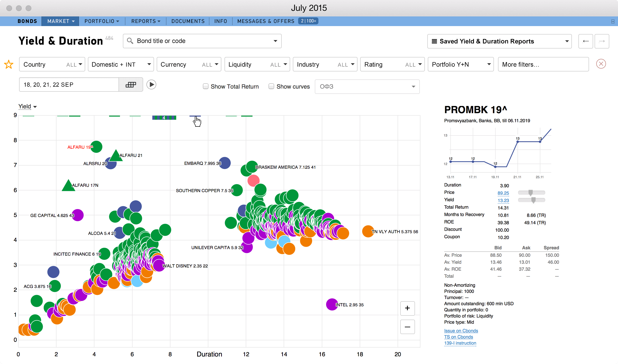Zoom out the chart with minus button

pos(407,327)
